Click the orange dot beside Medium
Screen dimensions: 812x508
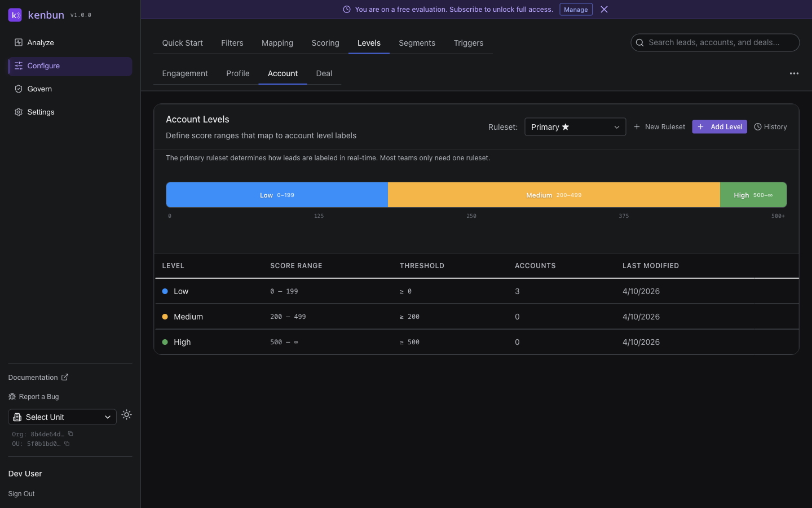(x=165, y=317)
